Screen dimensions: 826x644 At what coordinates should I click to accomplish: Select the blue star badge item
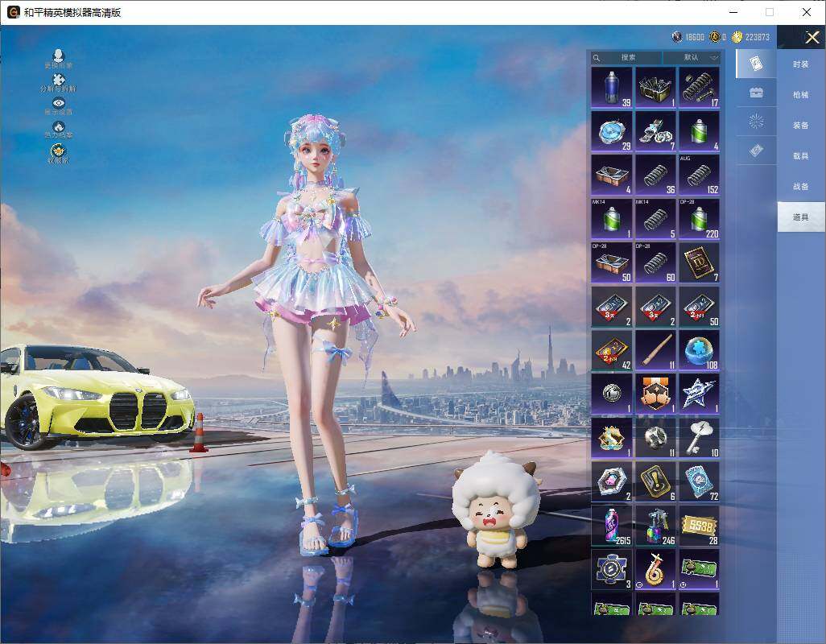point(699,394)
